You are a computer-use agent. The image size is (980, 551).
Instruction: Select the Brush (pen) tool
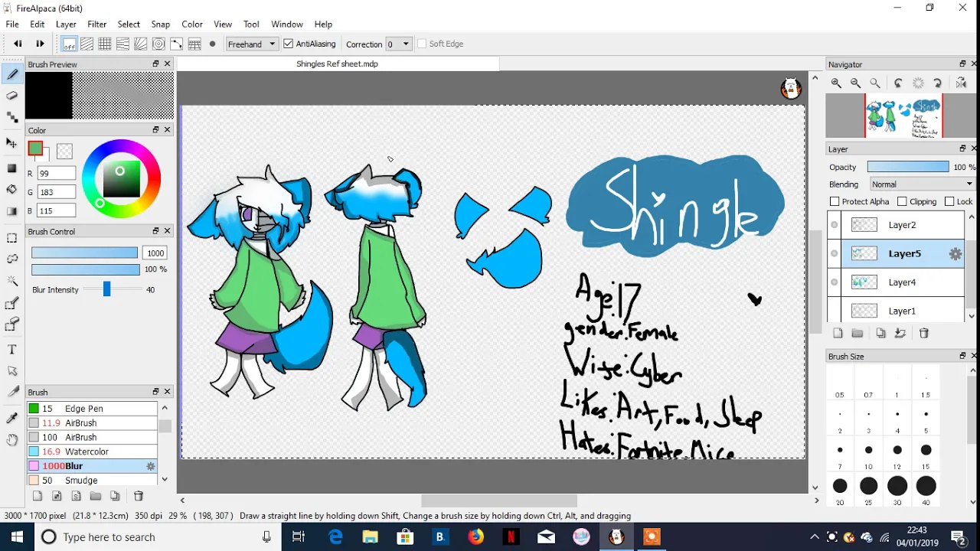point(12,74)
